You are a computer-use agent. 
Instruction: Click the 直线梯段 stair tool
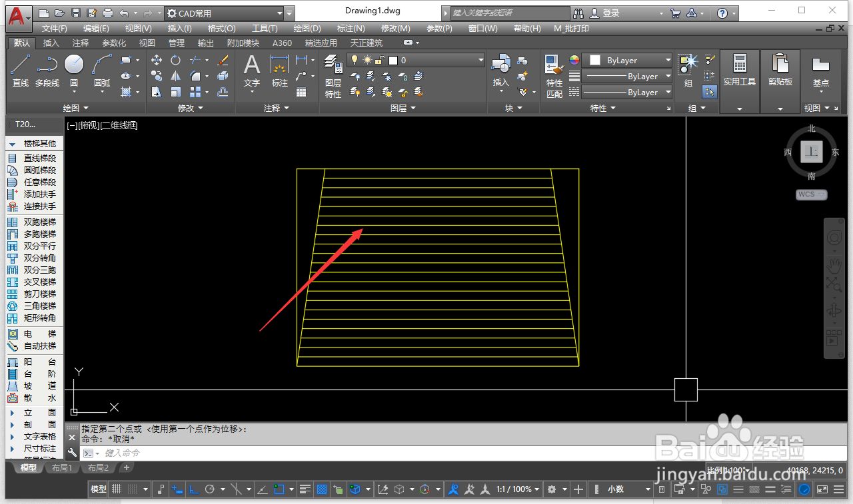point(31,158)
